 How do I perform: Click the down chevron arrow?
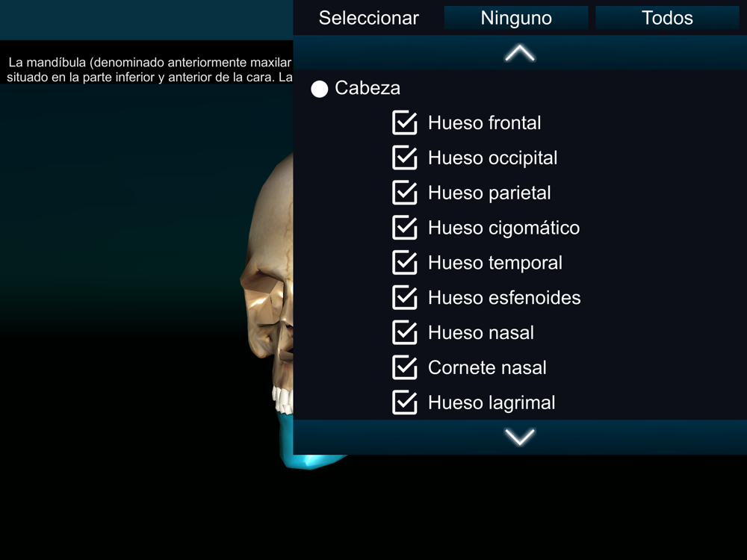coord(520,437)
